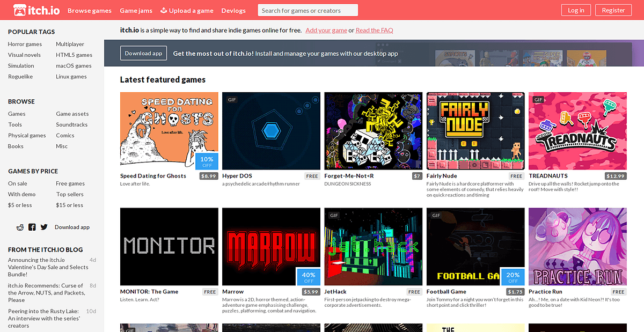This screenshot has width=644, height=332.
Task: Open the Browse games menu
Action: click(89, 10)
